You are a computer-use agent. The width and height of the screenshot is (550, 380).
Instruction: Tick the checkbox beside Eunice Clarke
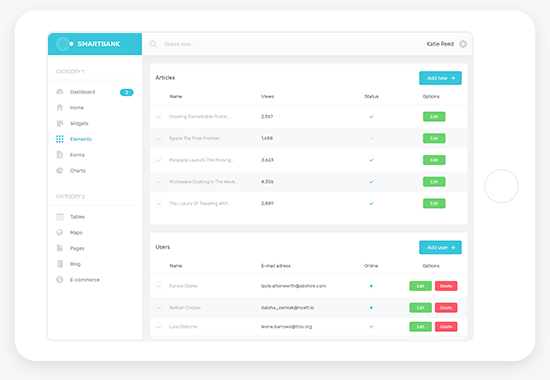tap(159, 286)
